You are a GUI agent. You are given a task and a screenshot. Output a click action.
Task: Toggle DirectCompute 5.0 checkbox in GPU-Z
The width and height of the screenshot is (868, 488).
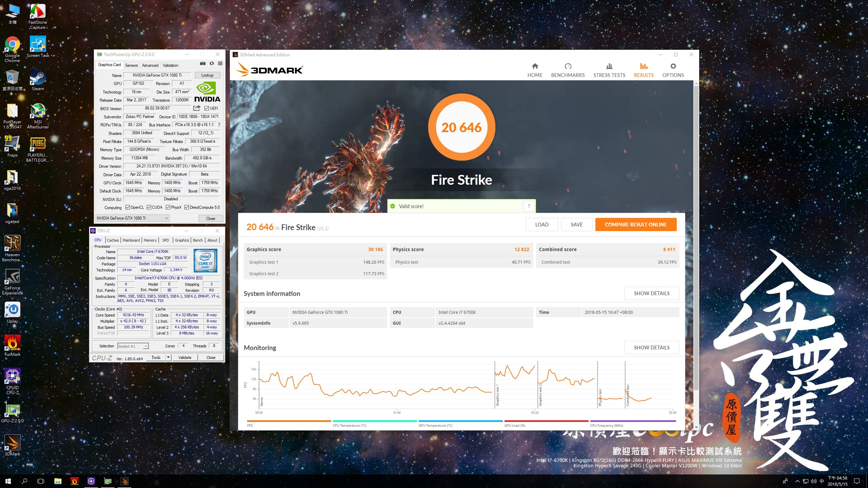186,207
